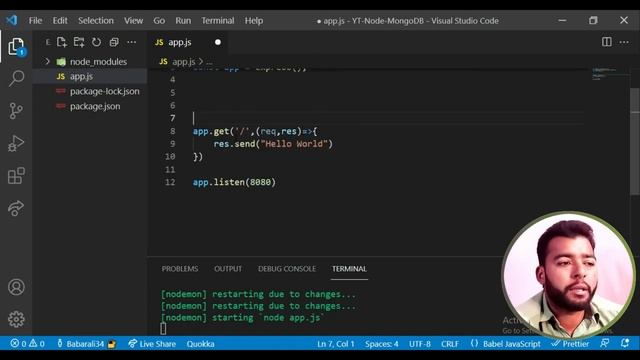Viewport: 640px width, 360px height.
Task: Start Live Share from status bar
Action: click(152, 344)
